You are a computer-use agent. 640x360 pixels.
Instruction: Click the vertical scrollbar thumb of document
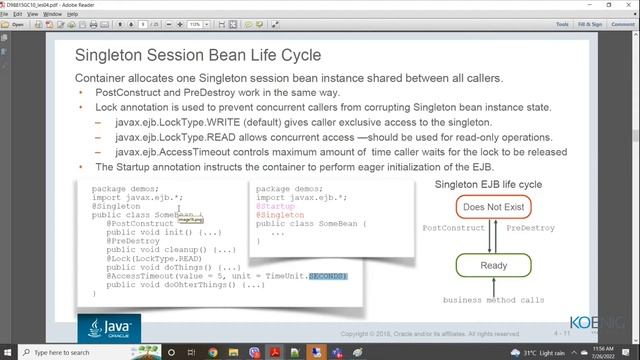tap(636, 136)
